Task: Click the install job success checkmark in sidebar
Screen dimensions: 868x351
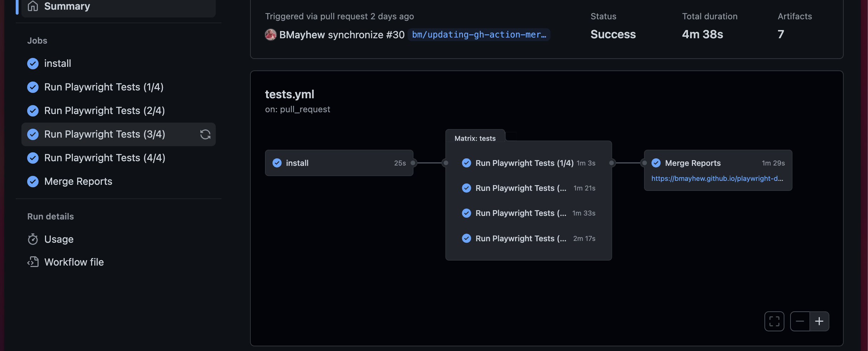Action: point(33,64)
